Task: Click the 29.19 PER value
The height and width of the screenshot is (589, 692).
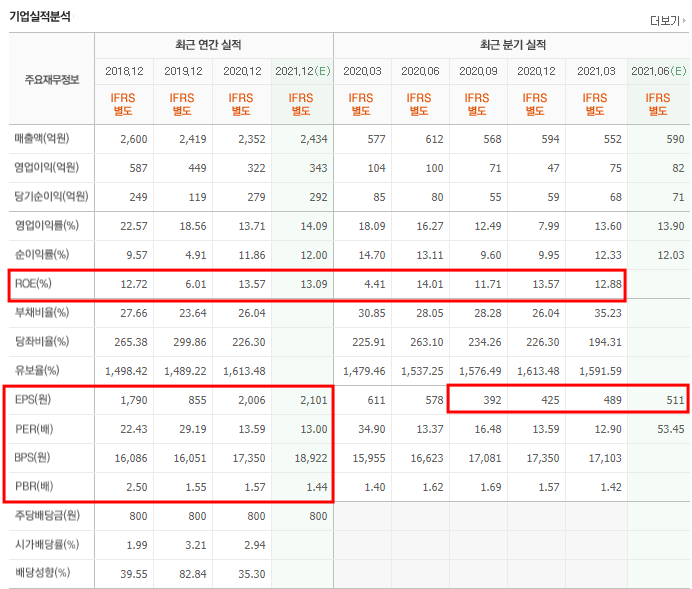Action: (193, 429)
